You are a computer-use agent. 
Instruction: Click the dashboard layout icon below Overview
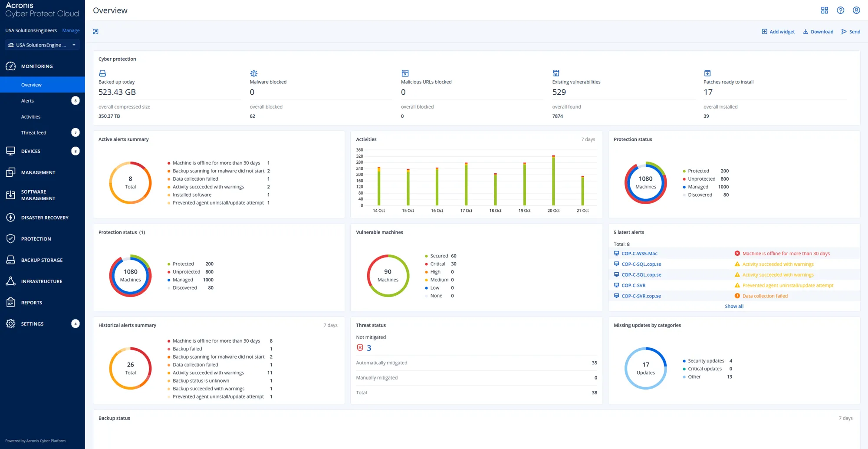click(95, 32)
